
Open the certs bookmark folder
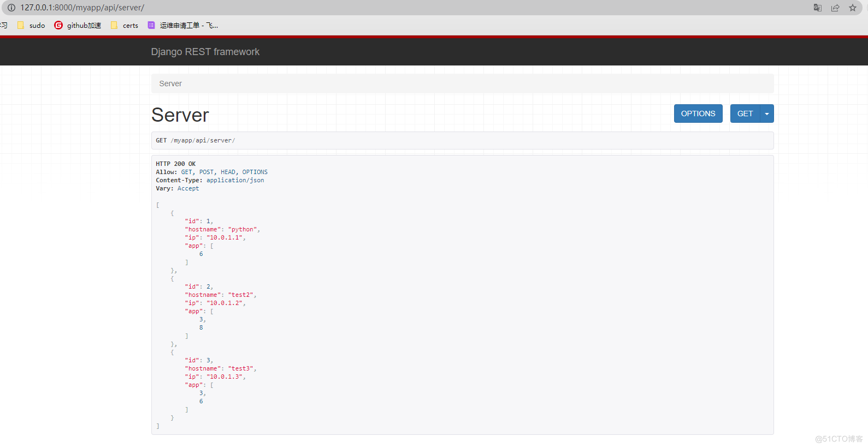[x=125, y=26]
